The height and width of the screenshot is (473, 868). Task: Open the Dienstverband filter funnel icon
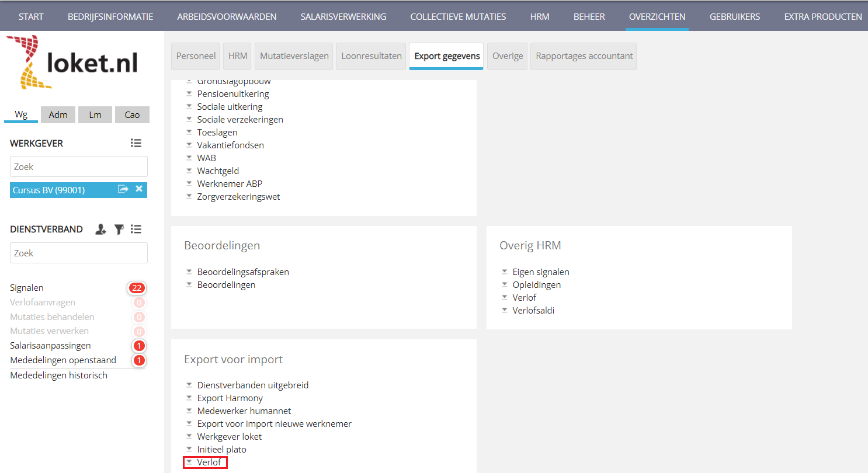tap(119, 229)
